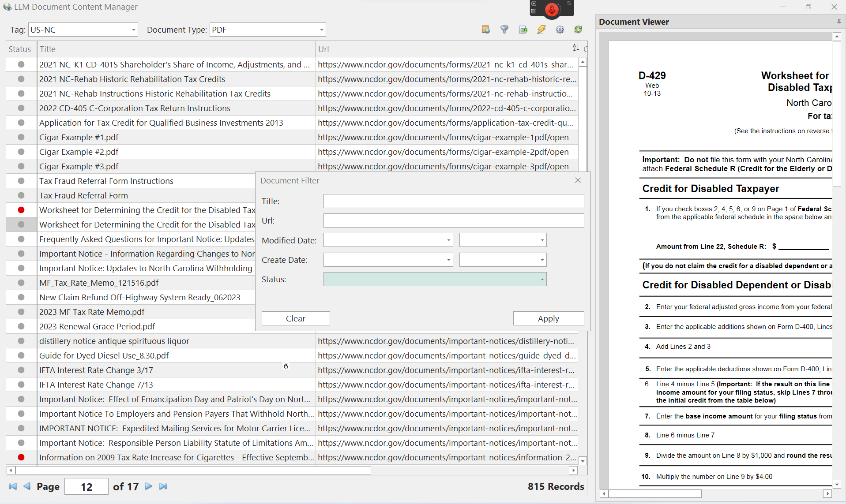
Task: Open the Tag dropdown showing US-NC
Action: click(x=133, y=30)
